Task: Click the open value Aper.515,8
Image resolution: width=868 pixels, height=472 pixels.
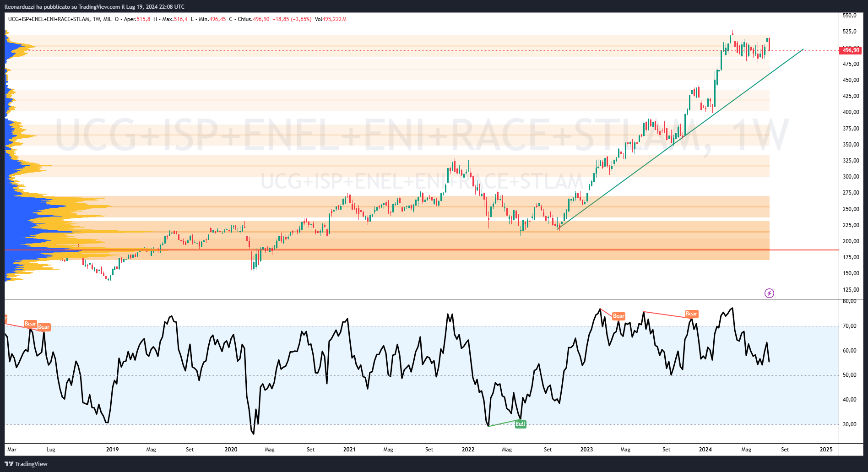Action: pos(137,19)
